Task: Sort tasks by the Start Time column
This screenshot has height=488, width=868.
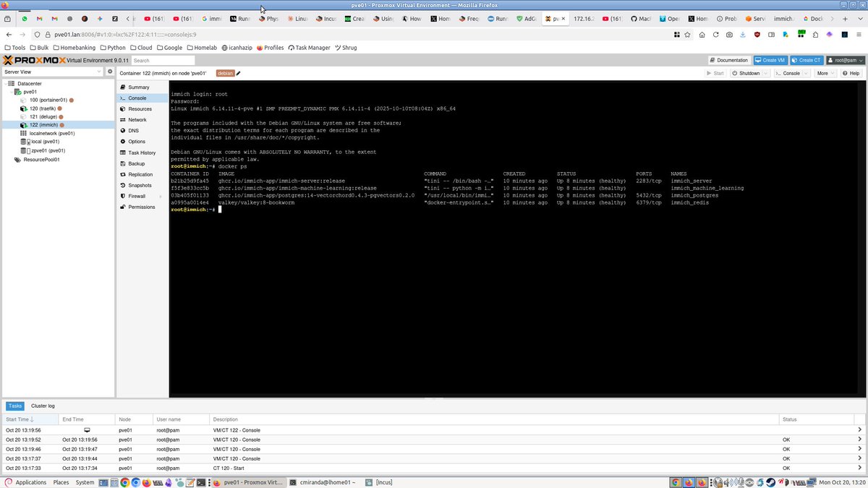Action: click(x=30, y=419)
